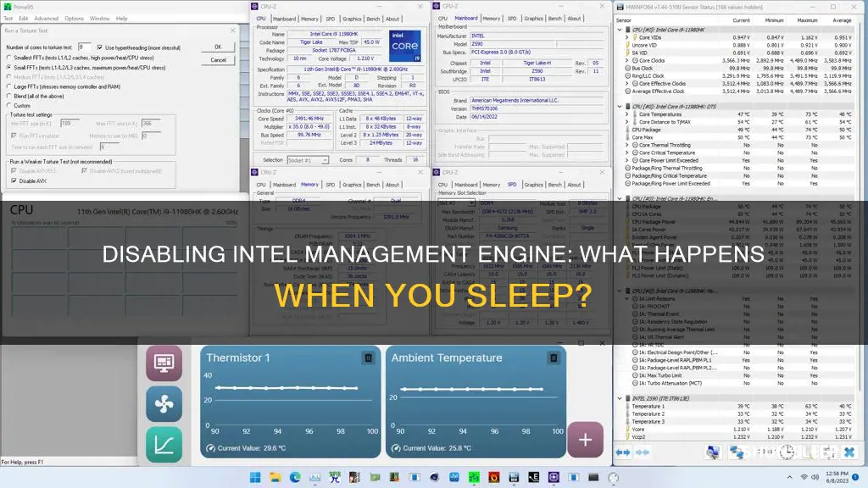Click the greyed double-arrow icon in HWiNFO toolbar
868x488 pixels.
[x=643, y=452]
